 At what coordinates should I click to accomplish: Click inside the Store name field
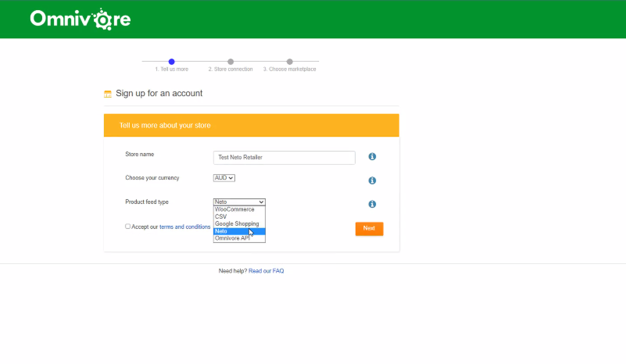coord(284,157)
